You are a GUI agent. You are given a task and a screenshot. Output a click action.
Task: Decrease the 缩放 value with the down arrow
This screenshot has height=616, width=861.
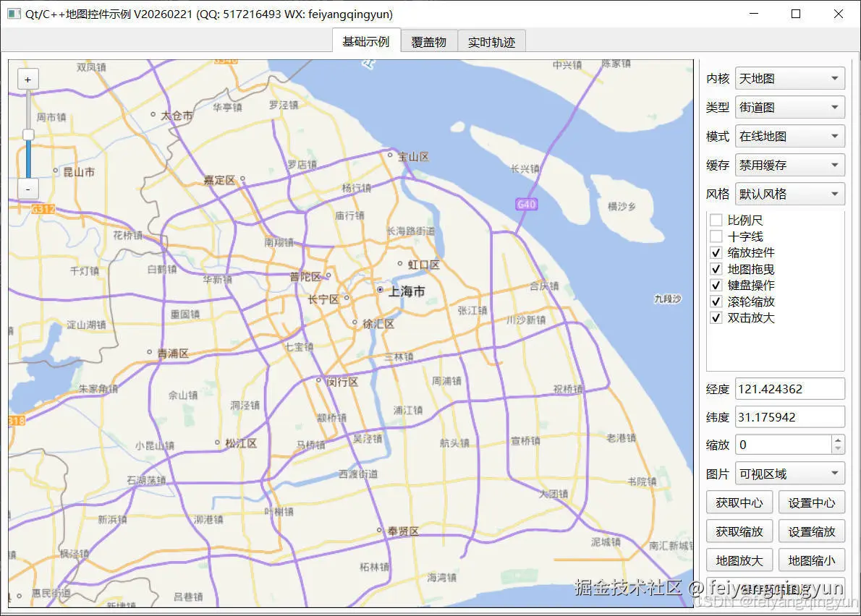click(x=838, y=450)
